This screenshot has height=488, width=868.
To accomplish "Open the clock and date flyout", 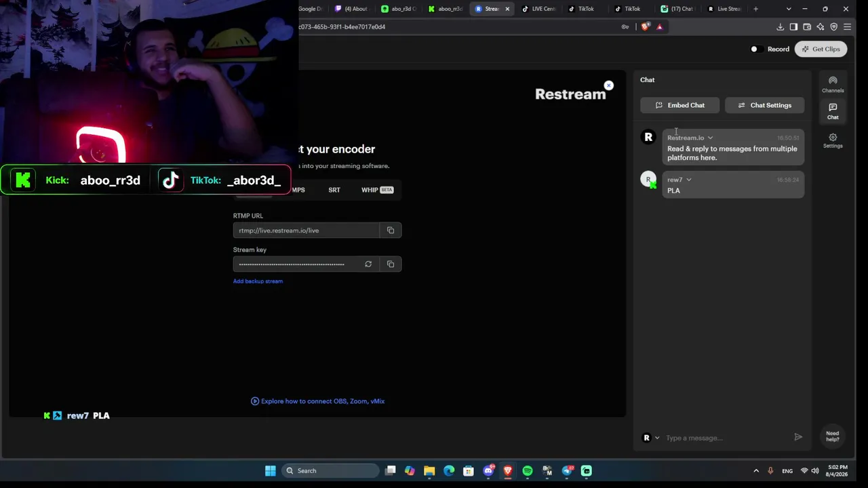I will (x=837, y=470).
